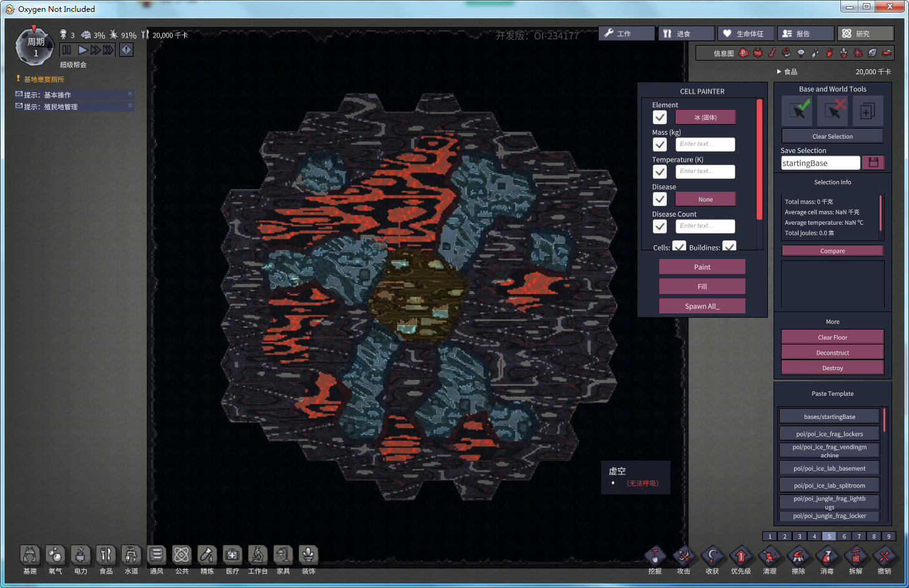Click the add-to-selection plus world tool

tap(867, 111)
